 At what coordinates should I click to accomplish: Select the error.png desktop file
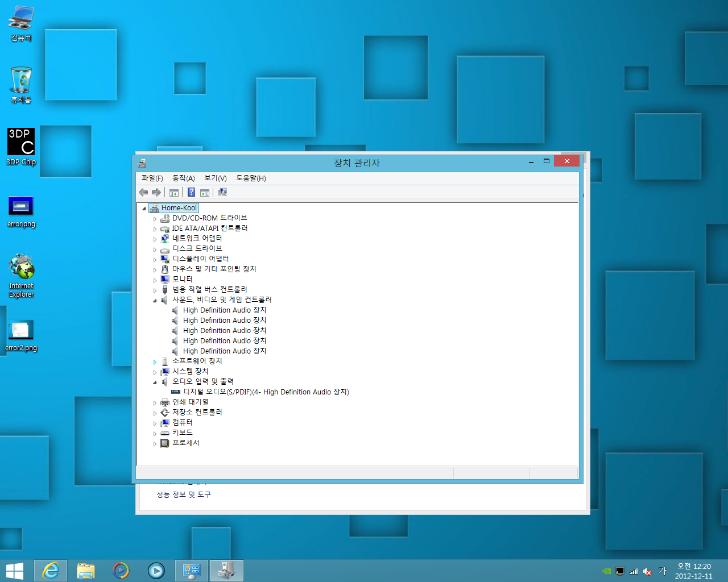click(x=21, y=211)
